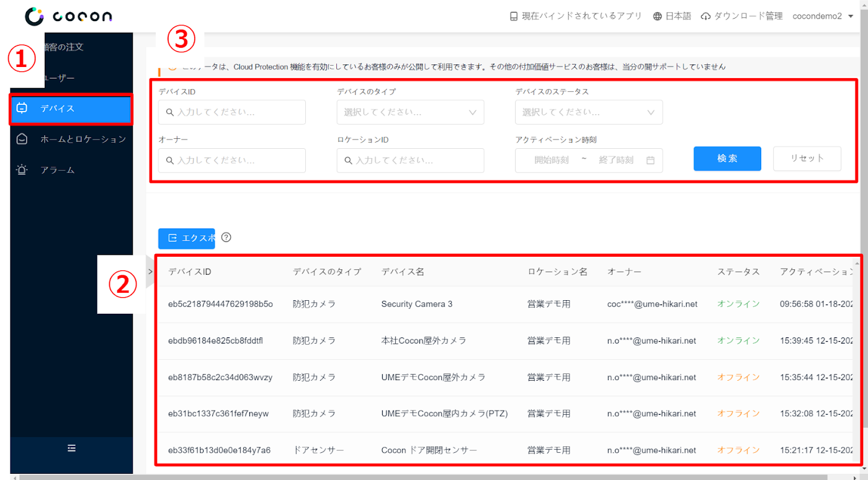Screen dimensions: 868x480
Task: Focus the オーナー input field
Action: pos(232,160)
